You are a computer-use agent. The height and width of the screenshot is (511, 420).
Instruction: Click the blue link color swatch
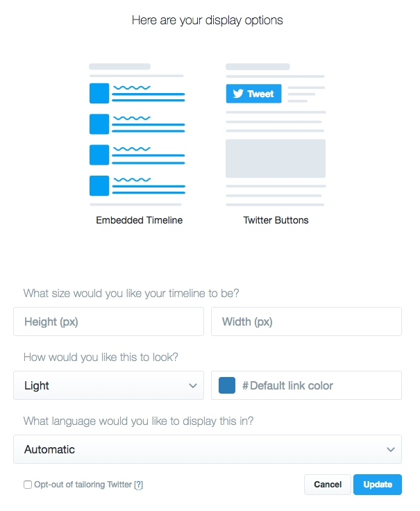click(227, 385)
